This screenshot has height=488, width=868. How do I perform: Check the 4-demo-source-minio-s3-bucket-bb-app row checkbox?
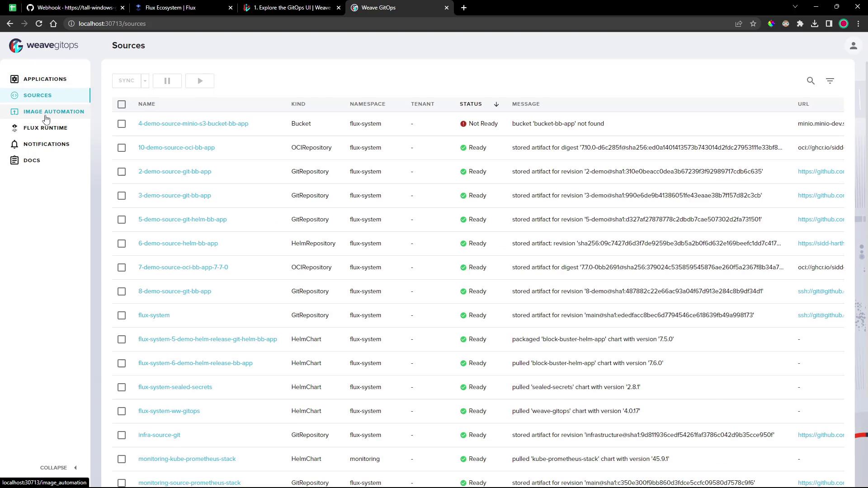click(x=122, y=124)
